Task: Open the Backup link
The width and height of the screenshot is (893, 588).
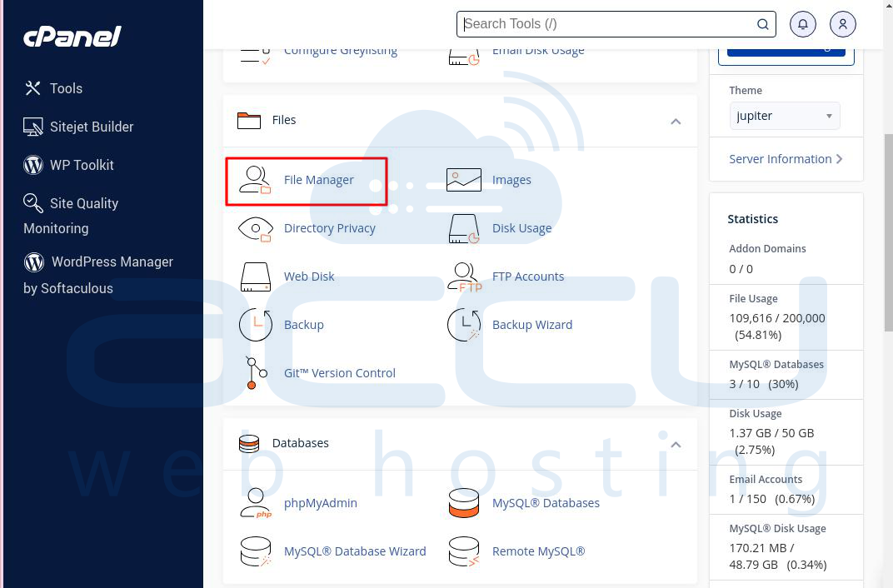Action: click(303, 325)
